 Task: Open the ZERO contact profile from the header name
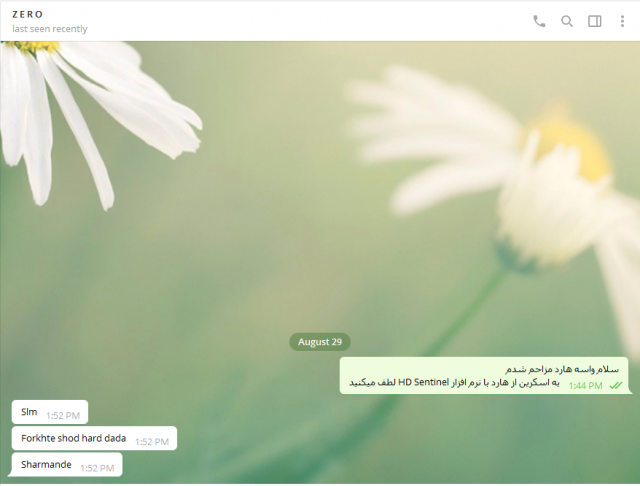27,15
